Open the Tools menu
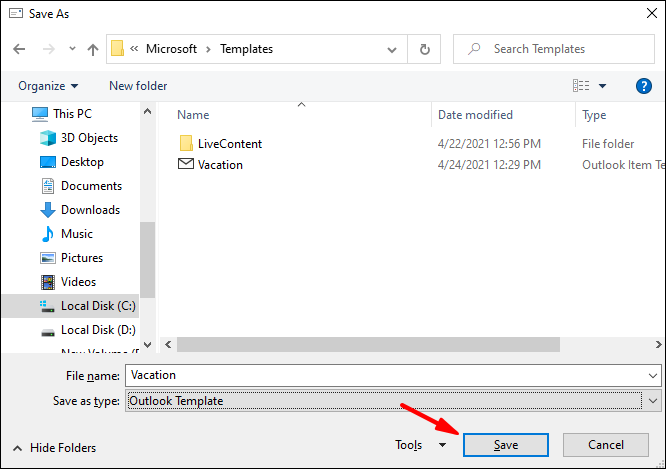This screenshot has width=666, height=469. click(x=409, y=445)
